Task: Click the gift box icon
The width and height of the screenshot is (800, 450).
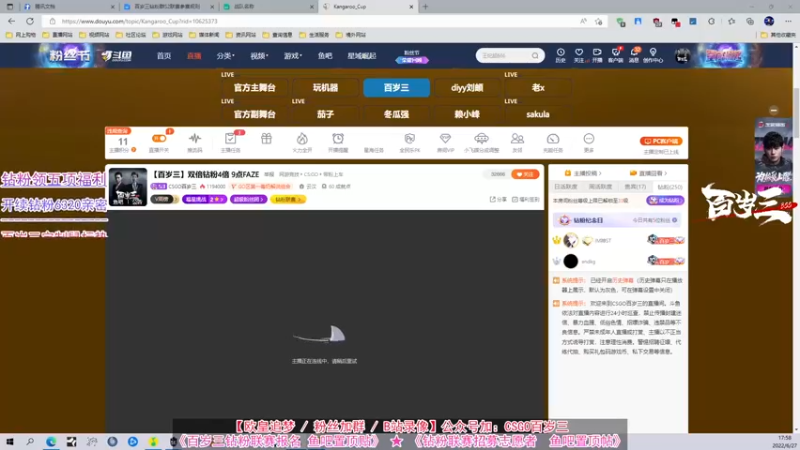Action: (266, 138)
